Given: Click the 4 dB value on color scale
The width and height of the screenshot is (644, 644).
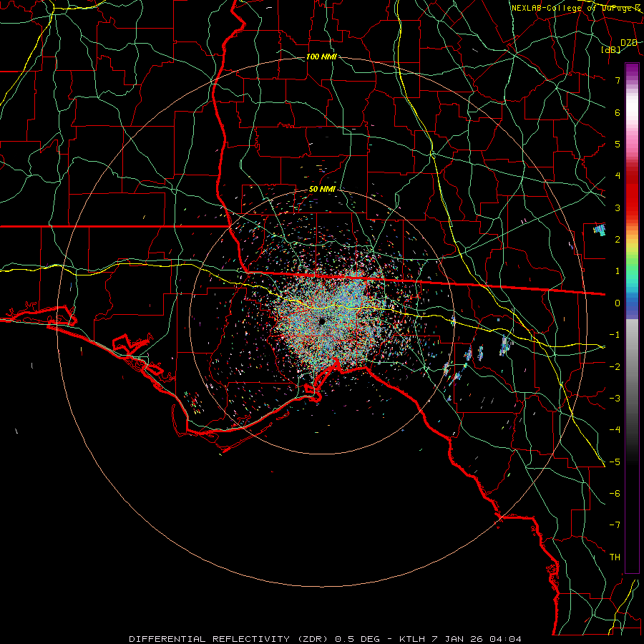Looking at the screenshot, I should [x=618, y=176].
